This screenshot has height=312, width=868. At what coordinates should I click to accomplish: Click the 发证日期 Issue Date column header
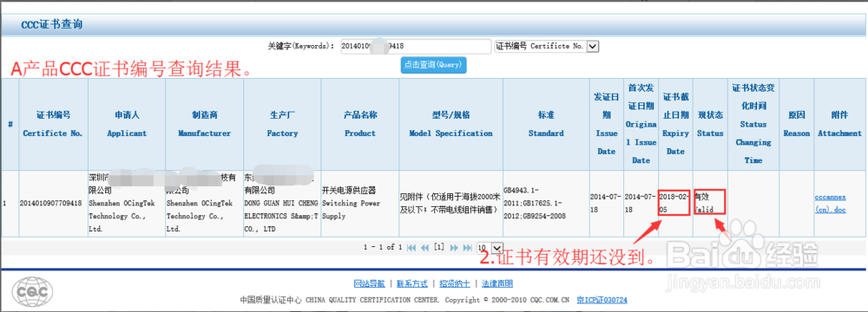tap(606, 125)
